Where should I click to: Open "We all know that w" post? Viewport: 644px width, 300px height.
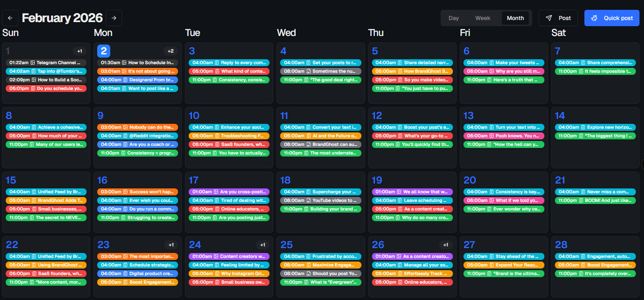coord(412,192)
